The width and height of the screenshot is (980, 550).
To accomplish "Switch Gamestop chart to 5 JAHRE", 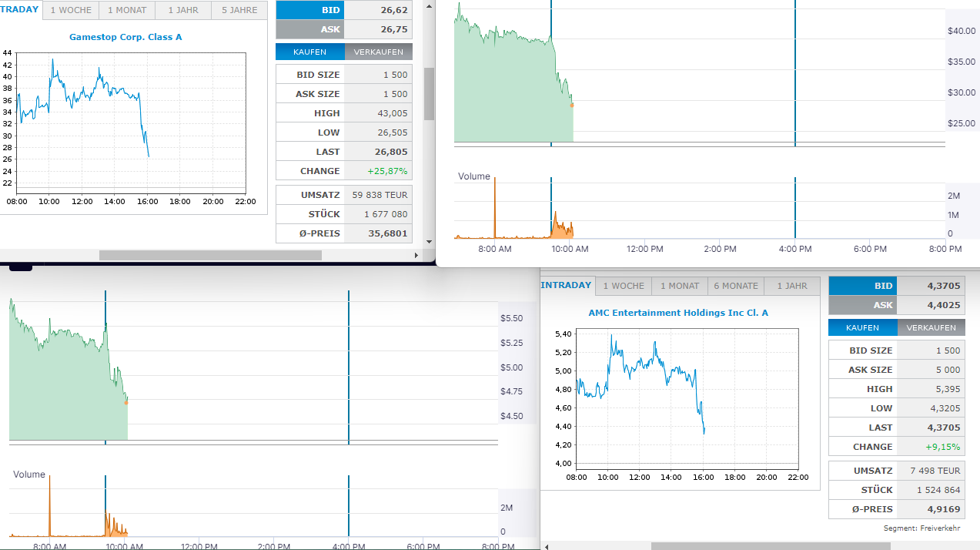I will point(239,11).
